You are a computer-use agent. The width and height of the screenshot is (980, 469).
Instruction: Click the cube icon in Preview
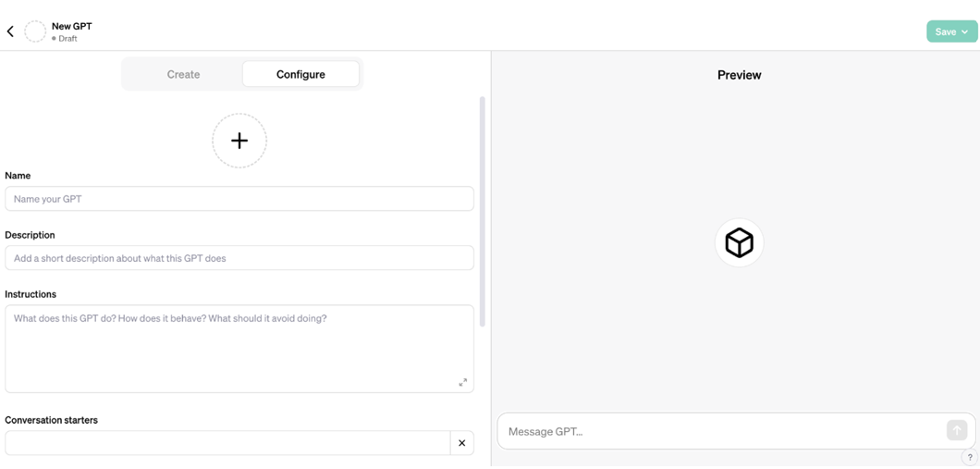click(740, 243)
